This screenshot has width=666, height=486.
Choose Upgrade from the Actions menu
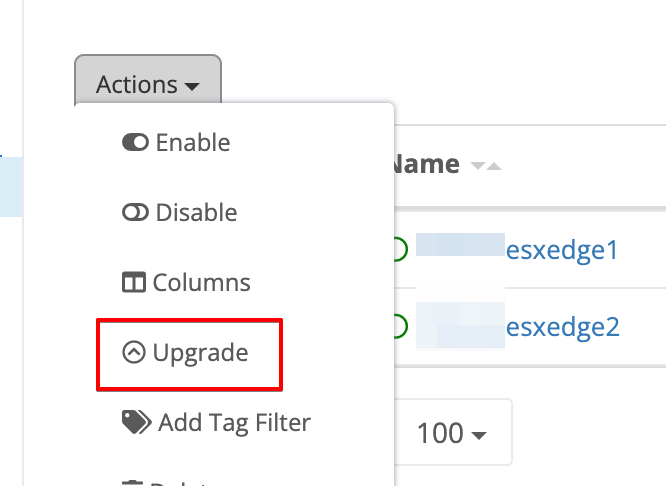coord(200,352)
